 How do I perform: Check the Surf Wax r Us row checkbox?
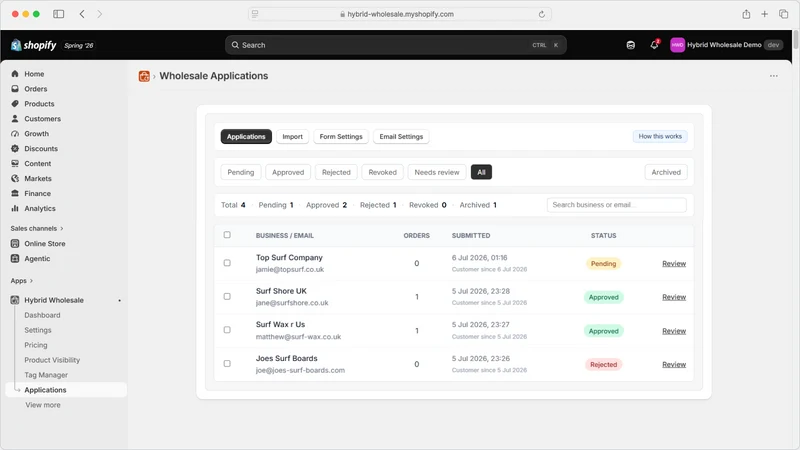tap(227, 330)
